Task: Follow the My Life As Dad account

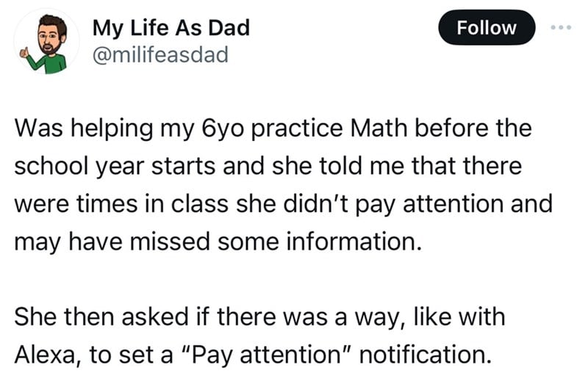Action: [487, 28]
